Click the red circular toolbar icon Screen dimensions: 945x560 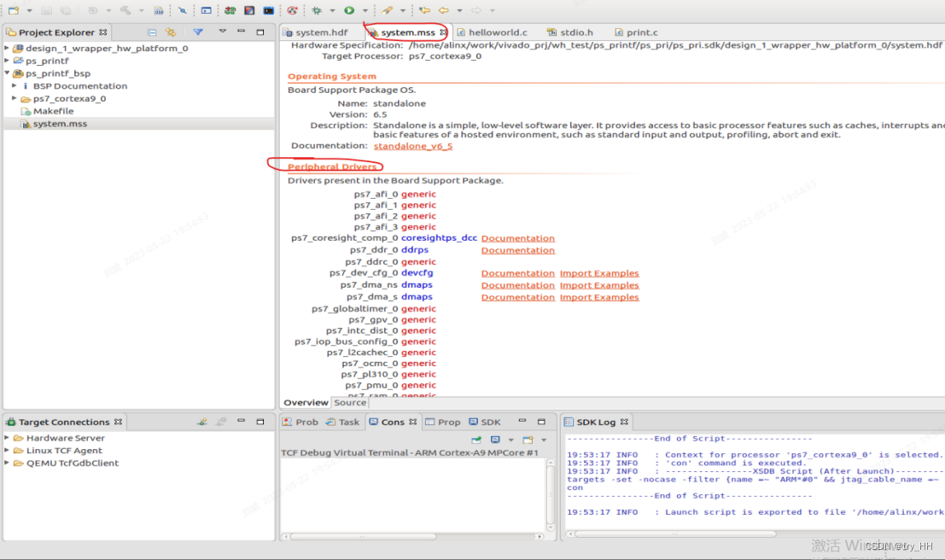click(292, 10)
